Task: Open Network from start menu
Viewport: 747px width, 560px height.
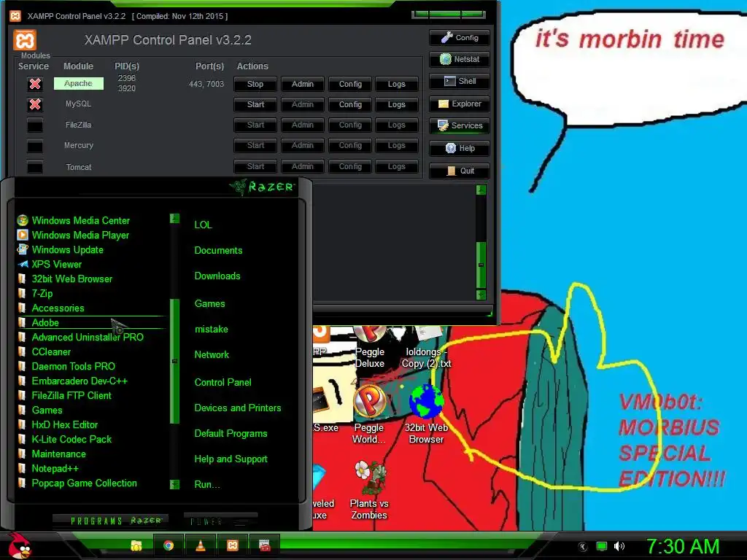Action: click(x=212, y=355)
